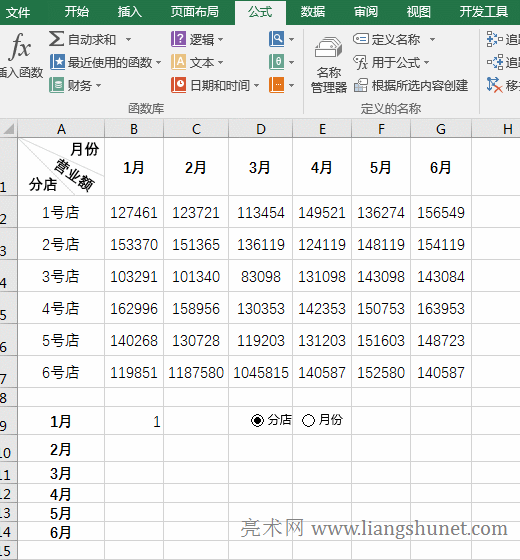Click 根据所选内容创建 button
520x560 pixels.
point(411,86)
